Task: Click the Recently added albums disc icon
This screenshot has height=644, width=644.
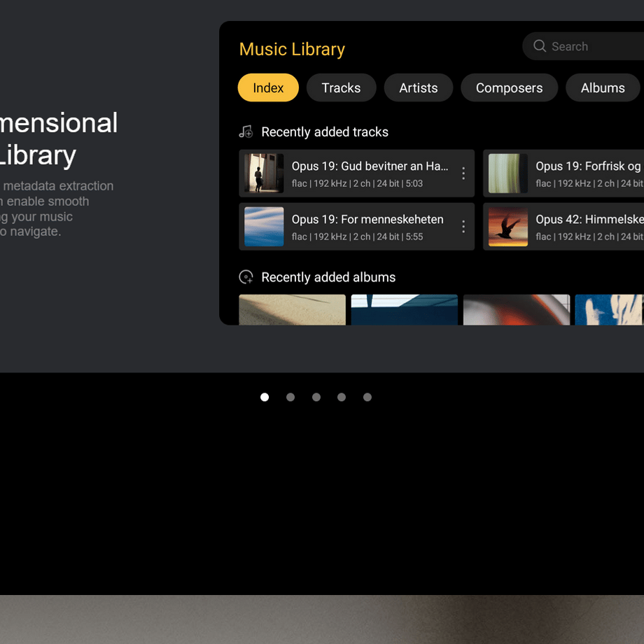Action: click(x=246, y=277)
